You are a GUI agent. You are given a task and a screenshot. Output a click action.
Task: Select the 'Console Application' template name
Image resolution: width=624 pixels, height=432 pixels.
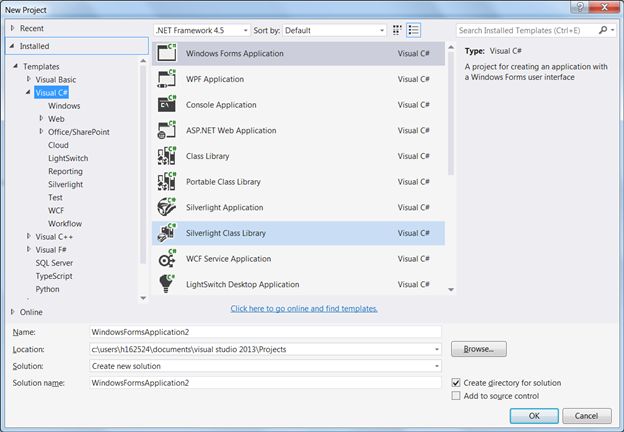pyautogui.click(x=221, y=105)
